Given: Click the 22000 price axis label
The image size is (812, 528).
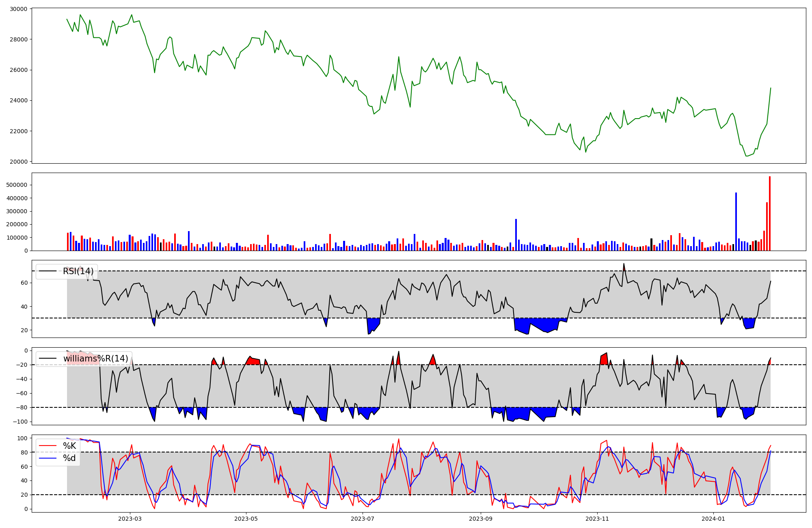Looking at the screenshot, I should (18, 131).
